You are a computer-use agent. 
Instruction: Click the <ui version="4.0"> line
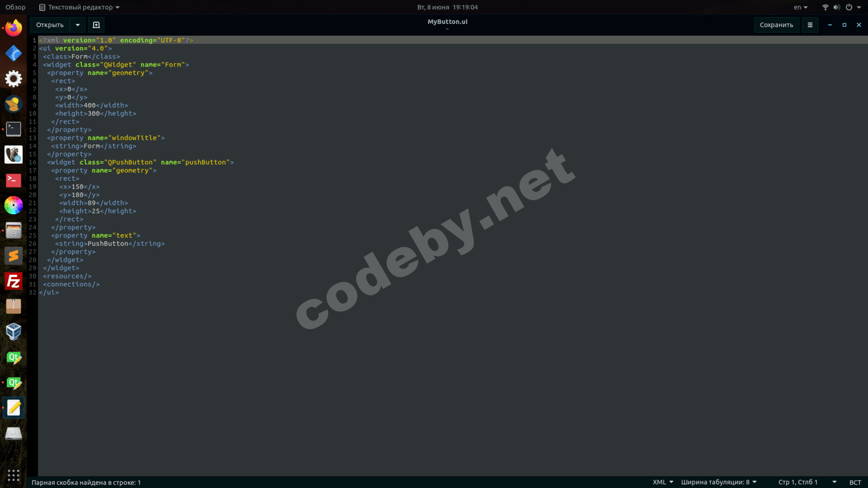click(75, 48)
